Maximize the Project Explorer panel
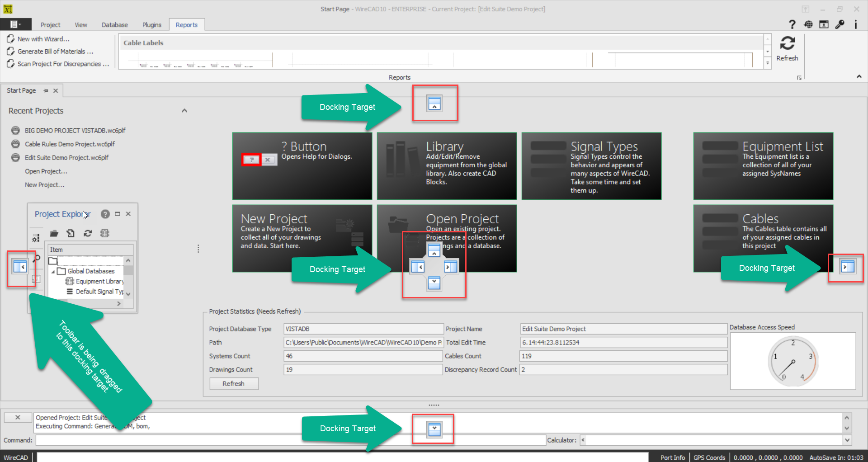 tap(118, 214)
